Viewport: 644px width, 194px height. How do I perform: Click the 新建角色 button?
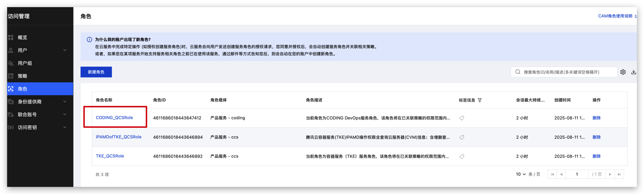click(96, 72)
